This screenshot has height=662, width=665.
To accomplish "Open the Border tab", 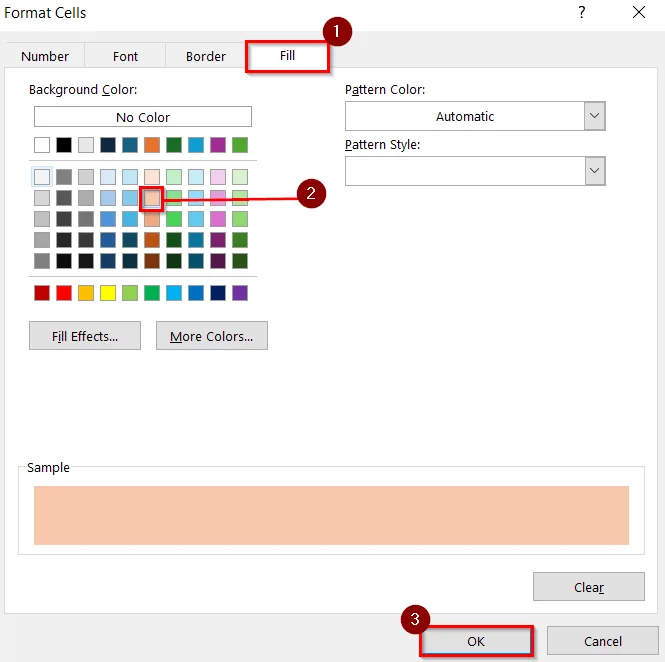I will pos(206,56).
